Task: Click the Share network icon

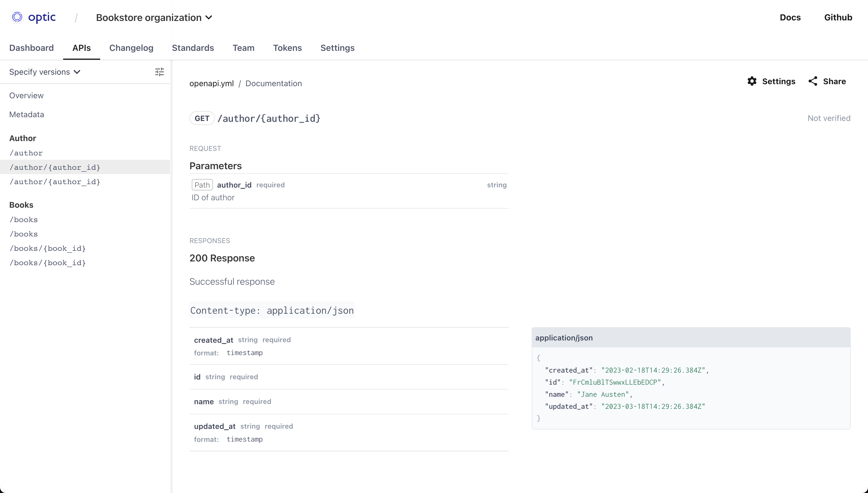Action: (813, 81)
